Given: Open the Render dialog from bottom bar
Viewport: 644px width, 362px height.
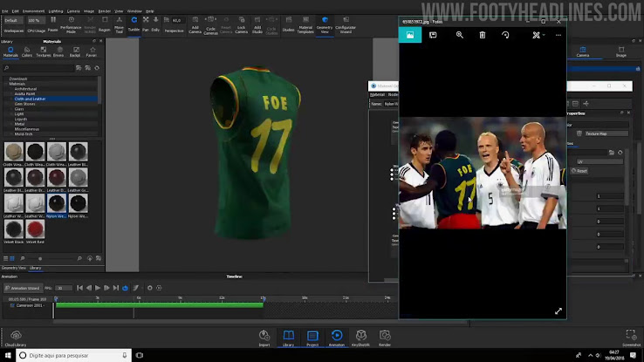Looking at the screenshot, I should click(x=384, y=338).
